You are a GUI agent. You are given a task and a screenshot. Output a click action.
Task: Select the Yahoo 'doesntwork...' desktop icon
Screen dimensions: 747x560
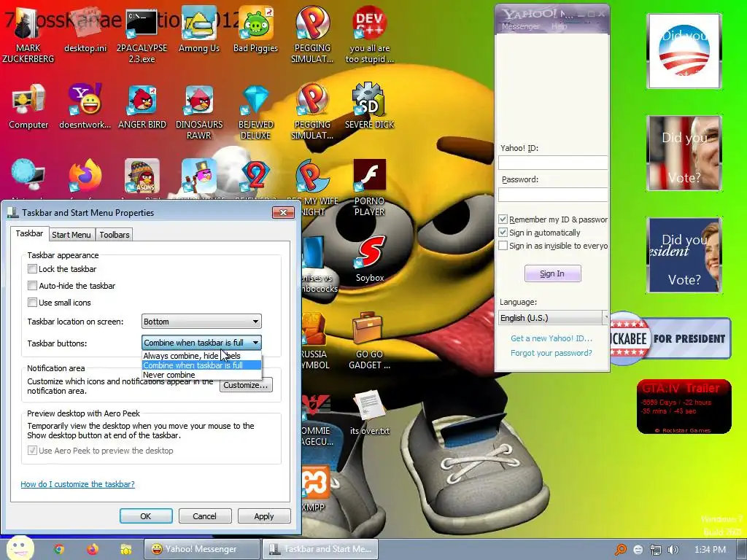click(x=85, y=107)
